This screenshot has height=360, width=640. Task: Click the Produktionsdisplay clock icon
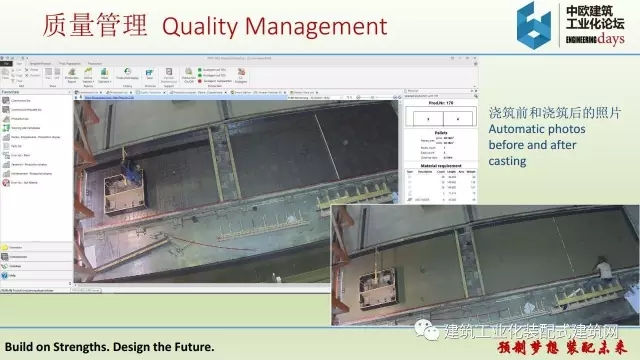[127, 71]
